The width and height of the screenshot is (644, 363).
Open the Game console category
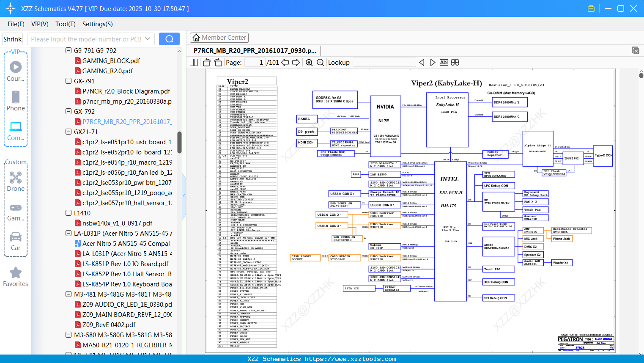16,211
